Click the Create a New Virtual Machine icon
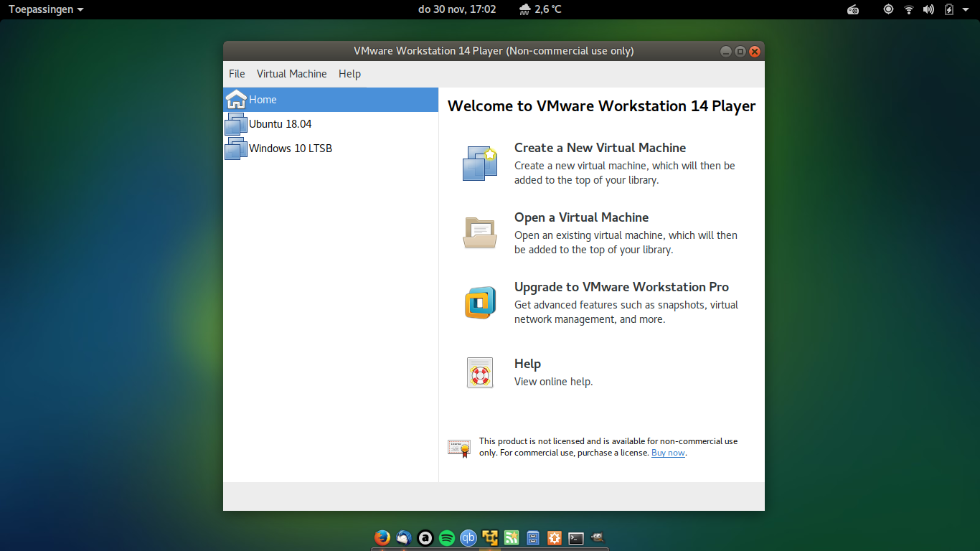Image resolution: width=980 pixels, height=551 pixels. coord(480,163)
